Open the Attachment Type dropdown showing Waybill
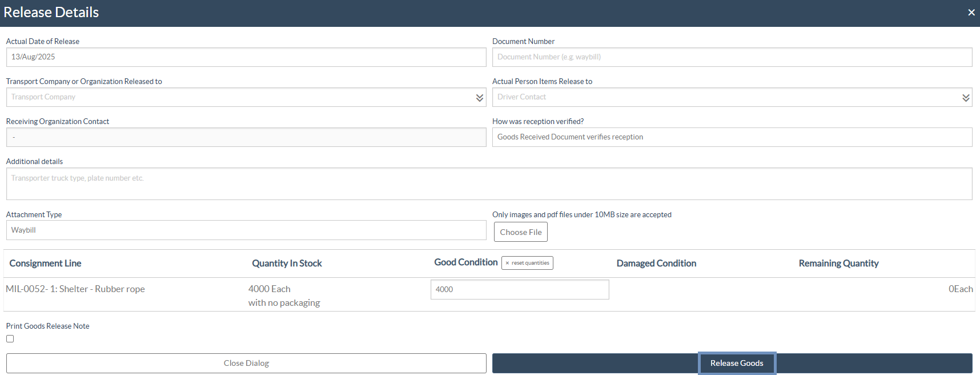The height and width of the screenshot is (375, 980). coord(246,230)
